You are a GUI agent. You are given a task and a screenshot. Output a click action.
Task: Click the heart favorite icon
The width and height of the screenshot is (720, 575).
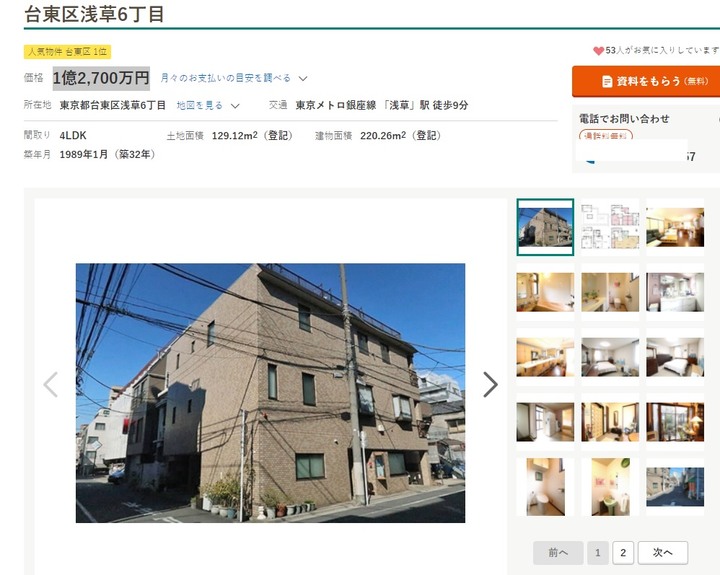[598, 51]
